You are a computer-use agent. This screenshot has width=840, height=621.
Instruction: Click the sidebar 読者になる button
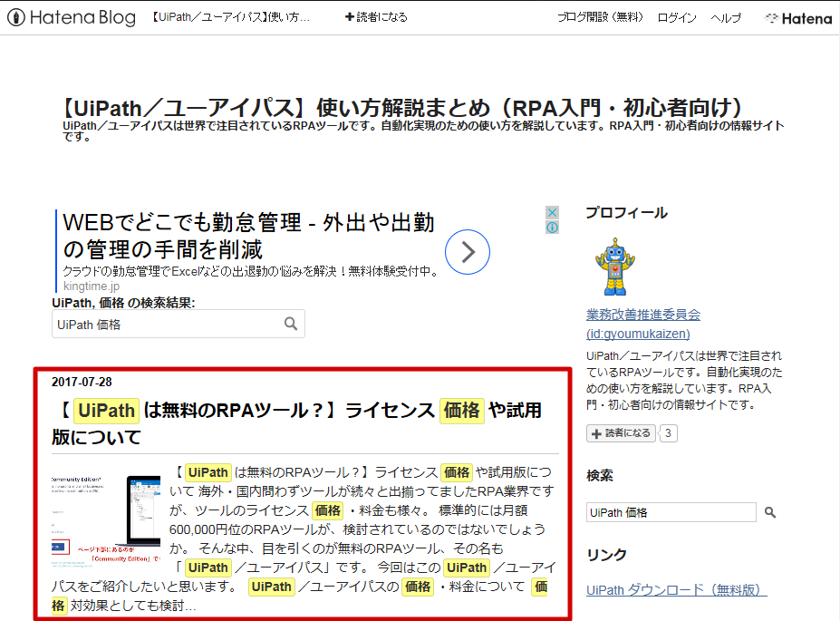coord(621,433)
